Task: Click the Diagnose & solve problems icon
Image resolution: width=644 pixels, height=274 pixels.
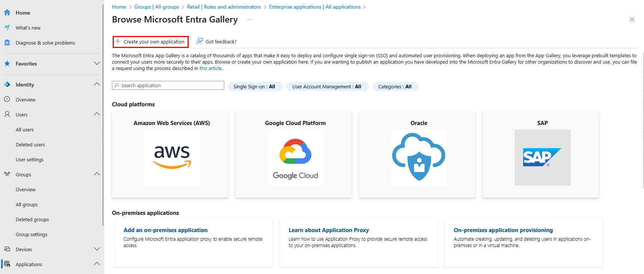Action: [7, 43]
